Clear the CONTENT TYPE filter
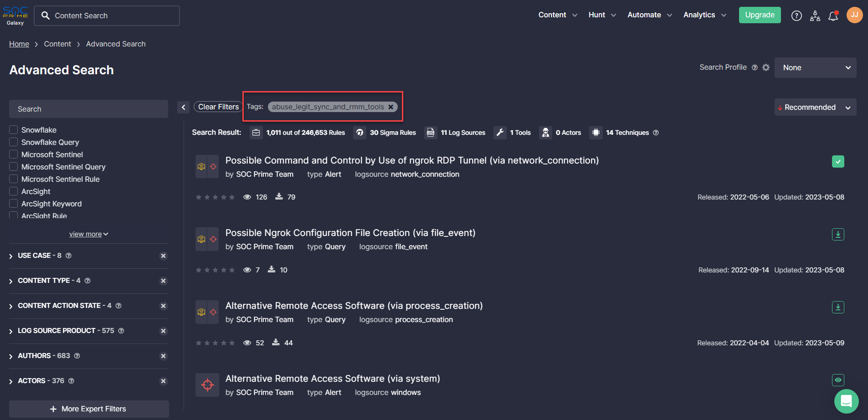This screenshot has width=868, height=420. click(x=163, y=281)
